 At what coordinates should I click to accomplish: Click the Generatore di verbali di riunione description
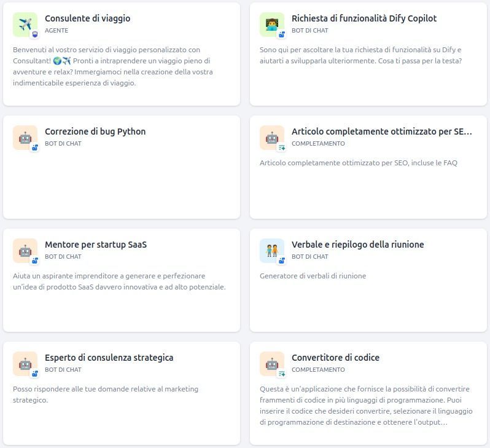point(313,276)
